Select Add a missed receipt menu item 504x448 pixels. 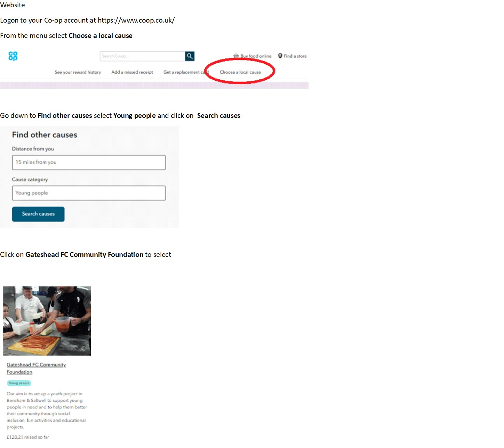[132, 72]
